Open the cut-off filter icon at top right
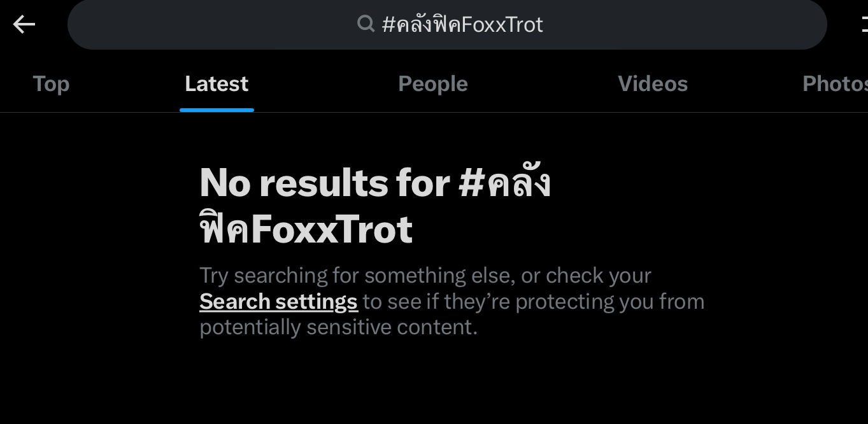Viewport: 868px width, 424px height. [864, 25]
